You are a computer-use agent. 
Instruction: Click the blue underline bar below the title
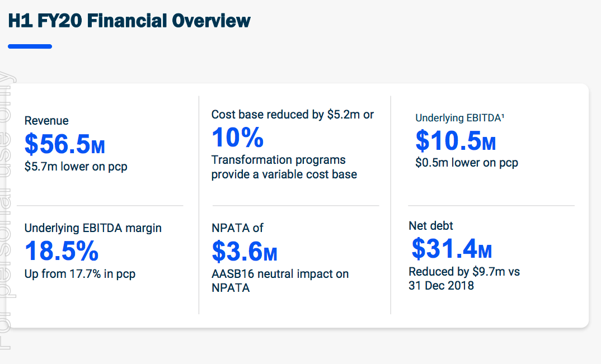tap(30, 46)
